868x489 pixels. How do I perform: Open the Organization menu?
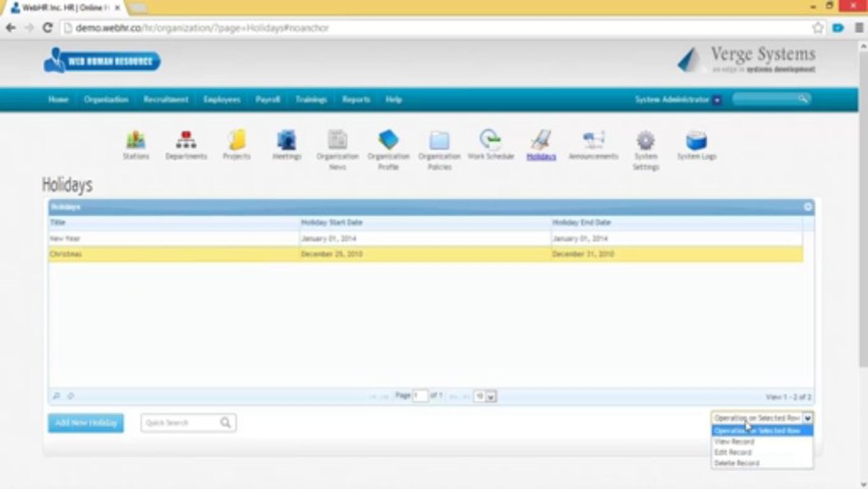[106, 99]
